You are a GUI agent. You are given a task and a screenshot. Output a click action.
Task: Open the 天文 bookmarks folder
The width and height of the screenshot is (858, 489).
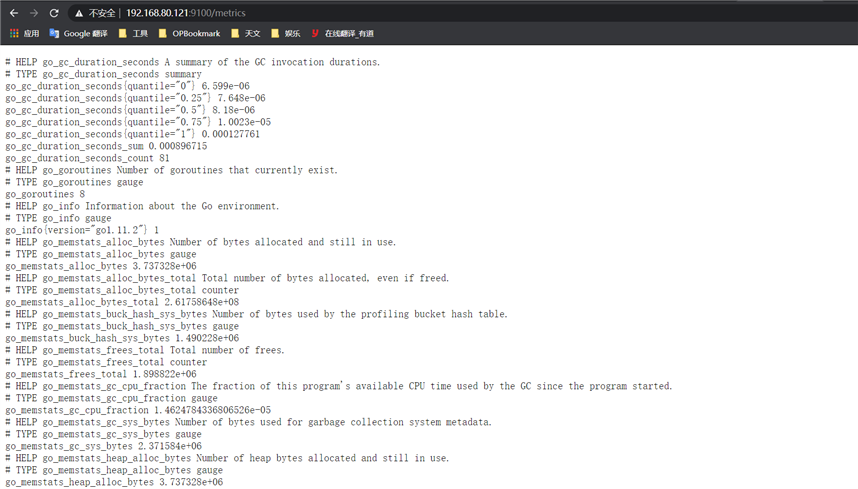(245, 33)
